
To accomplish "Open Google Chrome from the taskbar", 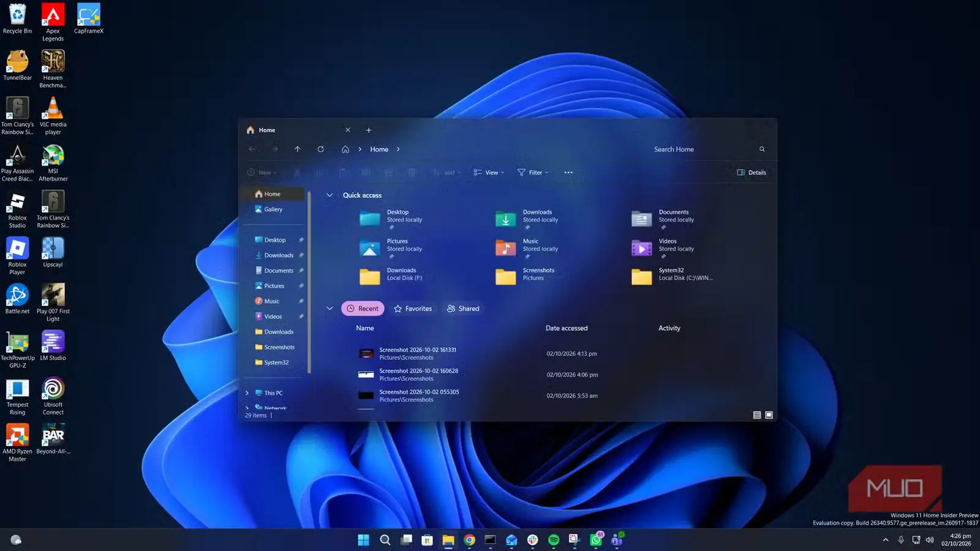I will (x=469, y=539).
